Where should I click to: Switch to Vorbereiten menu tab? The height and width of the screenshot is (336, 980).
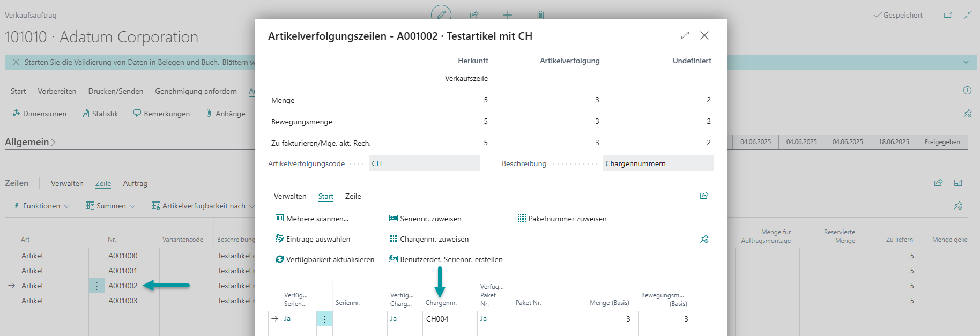(x=57, y=91)
